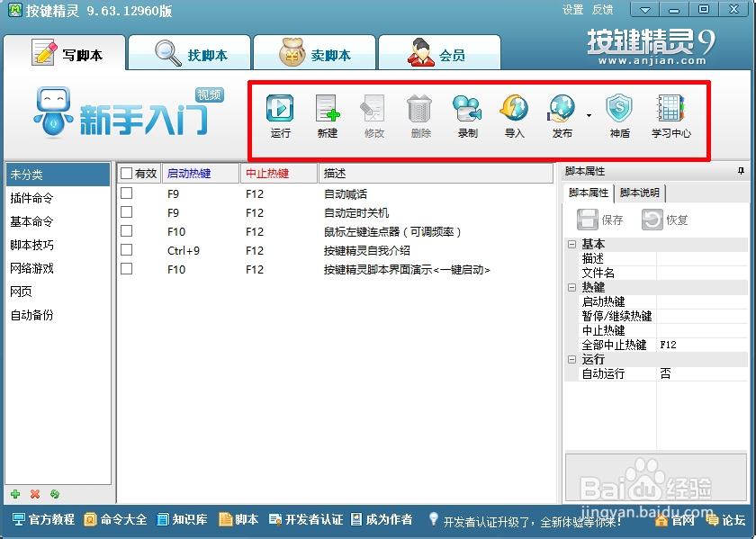This screenshot has height=539, width=756.
Task: Select the 脚本技巧 category
Action: point(58,245)
